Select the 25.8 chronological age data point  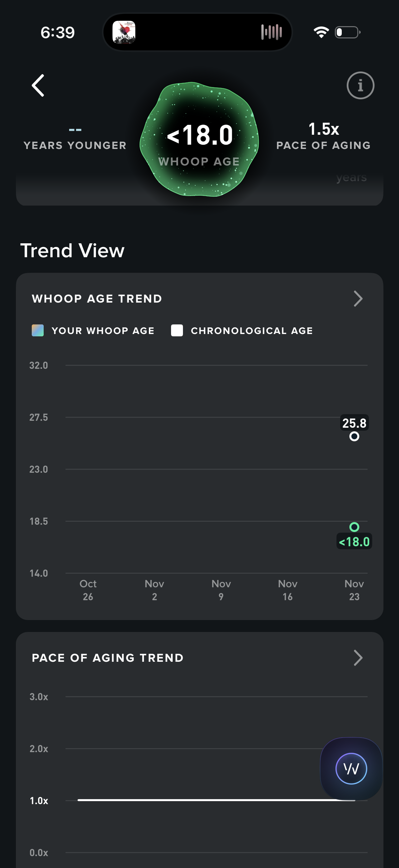coord(354,436)
